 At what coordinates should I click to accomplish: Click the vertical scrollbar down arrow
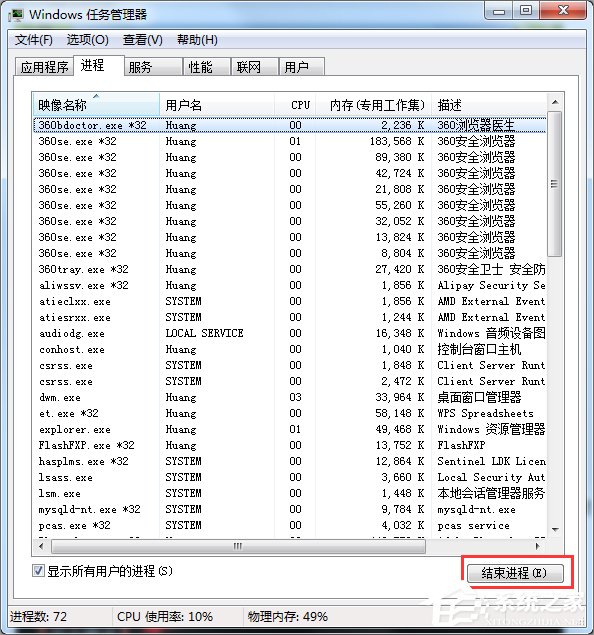click(x=555, y=529)
